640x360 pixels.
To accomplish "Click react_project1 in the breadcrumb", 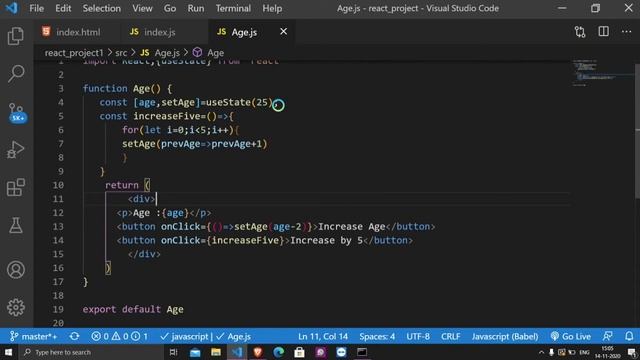I will pyautogui.click(x=74, y=53).
